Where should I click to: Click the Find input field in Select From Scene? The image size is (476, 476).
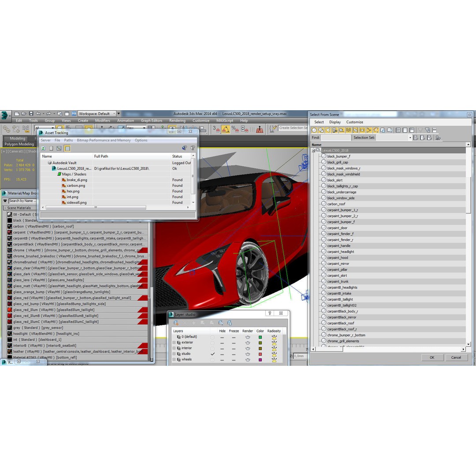[x=335, y=138]
